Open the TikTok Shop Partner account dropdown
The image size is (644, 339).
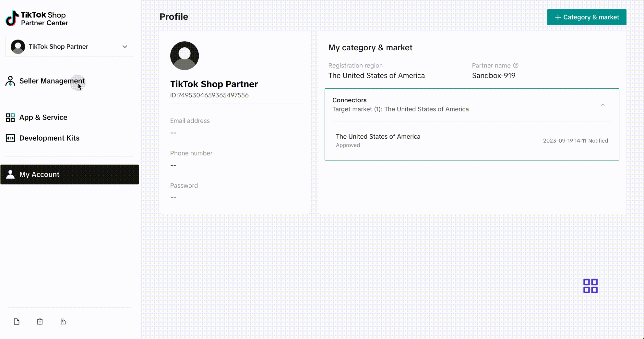pos(70,47)
